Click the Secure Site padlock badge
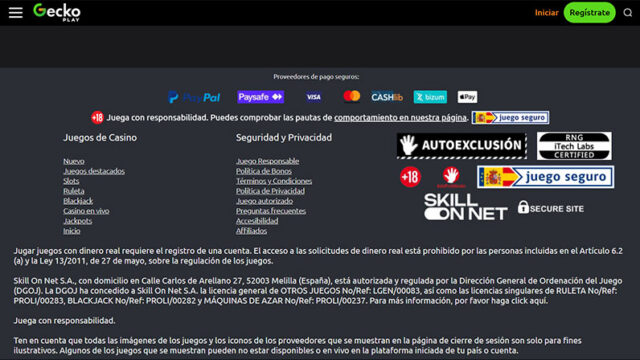Screen dimensions: 640x360 point(551,208)
